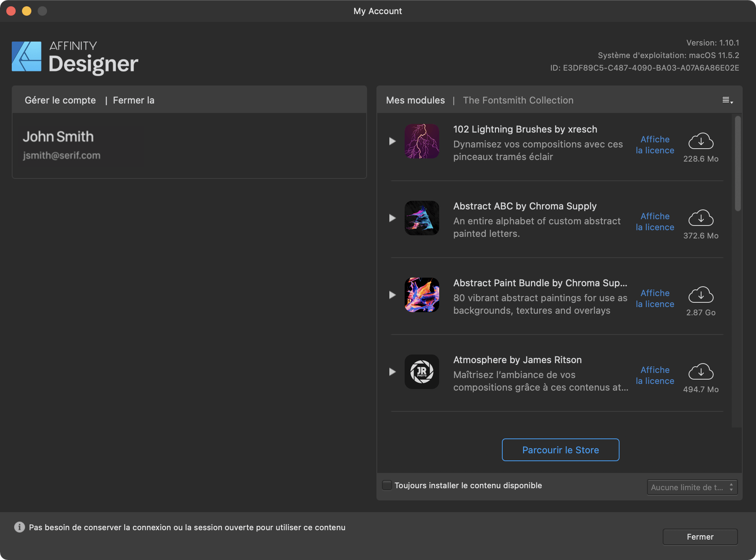Open the 102 Lightning Brushes thumbnail
The height and width of the screenshot is (560, 756).
[422, 141]
